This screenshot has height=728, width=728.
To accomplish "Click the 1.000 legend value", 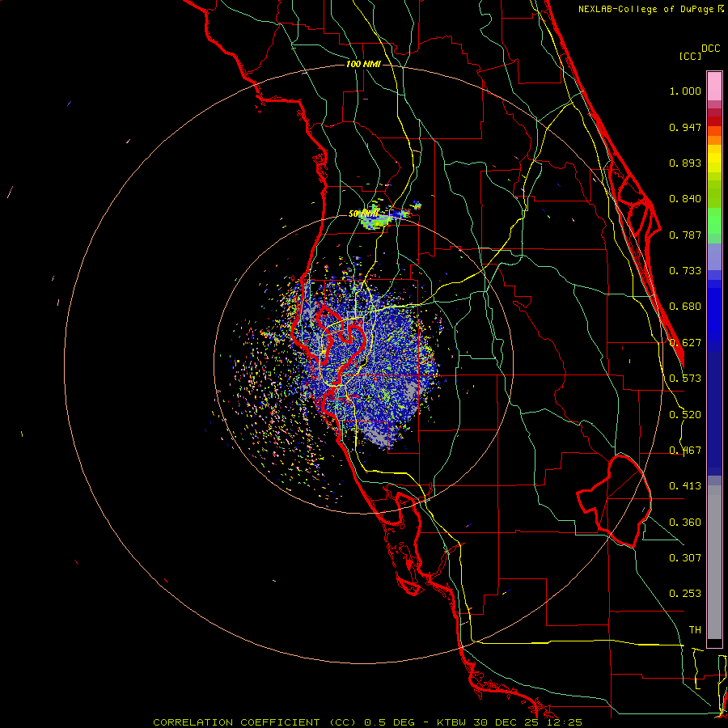I will tap(685, 91).
